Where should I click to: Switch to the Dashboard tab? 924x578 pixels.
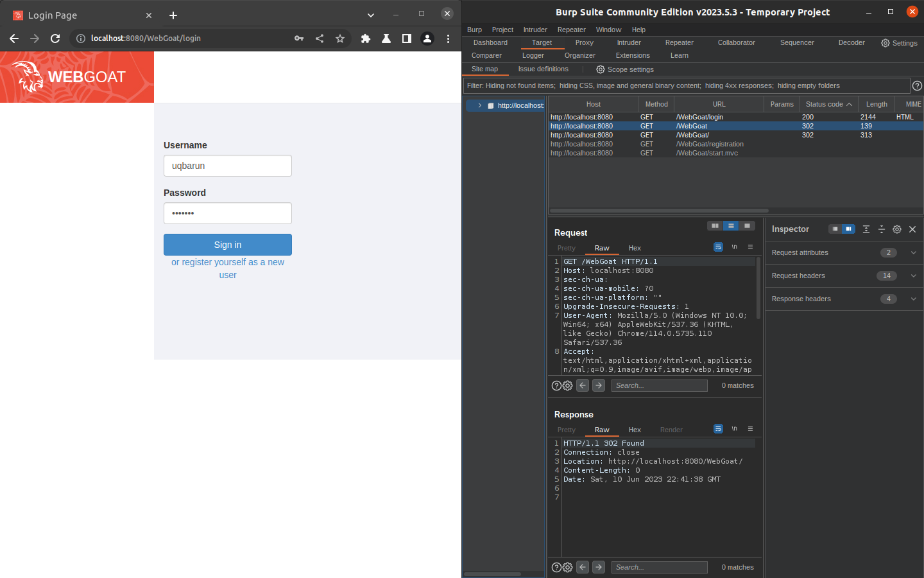[x=490, y=42]
